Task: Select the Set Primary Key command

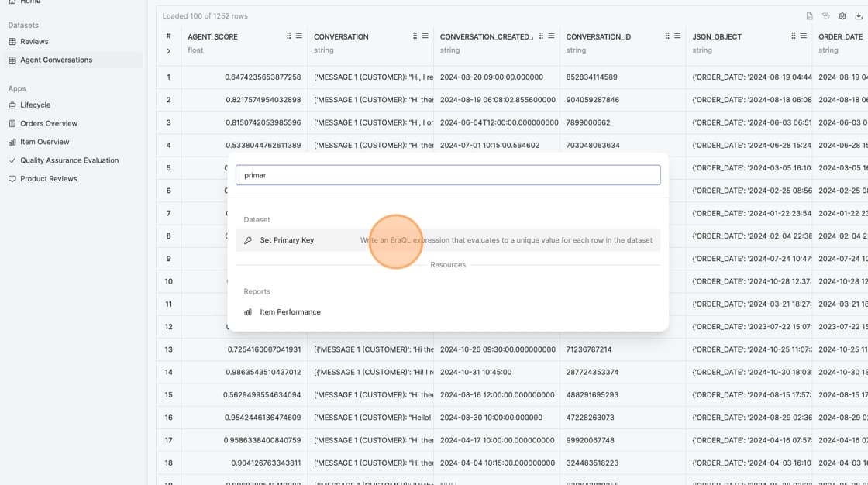Action: [x=287, y=240]
